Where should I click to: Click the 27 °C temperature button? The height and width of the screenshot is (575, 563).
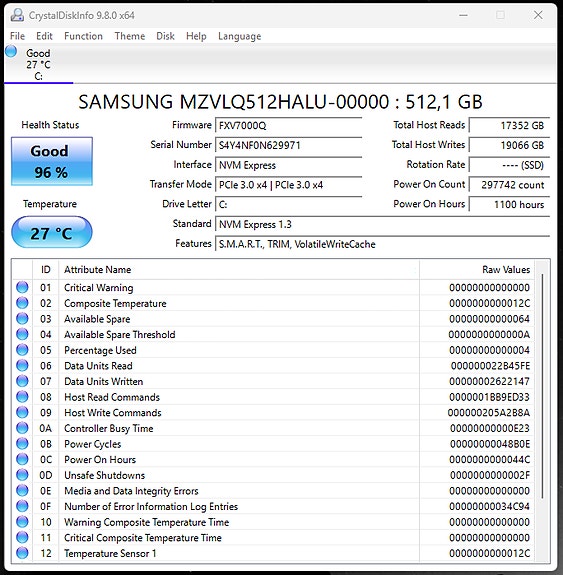click(52, 232)
